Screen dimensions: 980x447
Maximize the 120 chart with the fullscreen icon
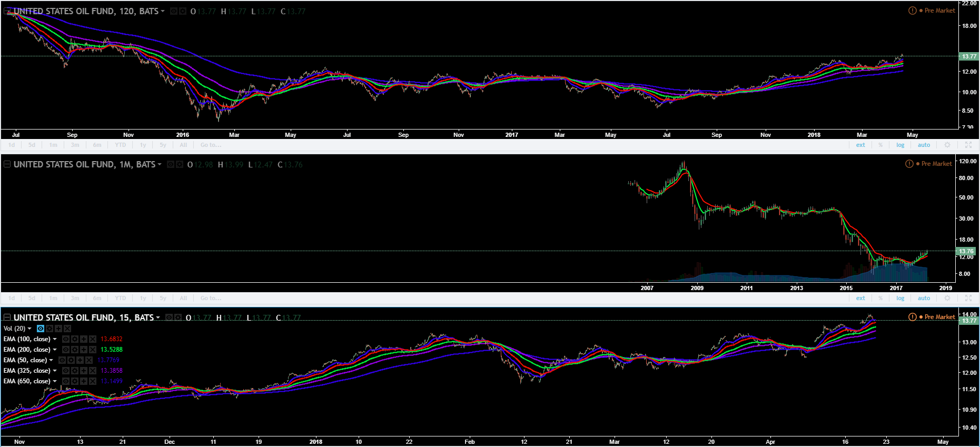coord(968,145)
